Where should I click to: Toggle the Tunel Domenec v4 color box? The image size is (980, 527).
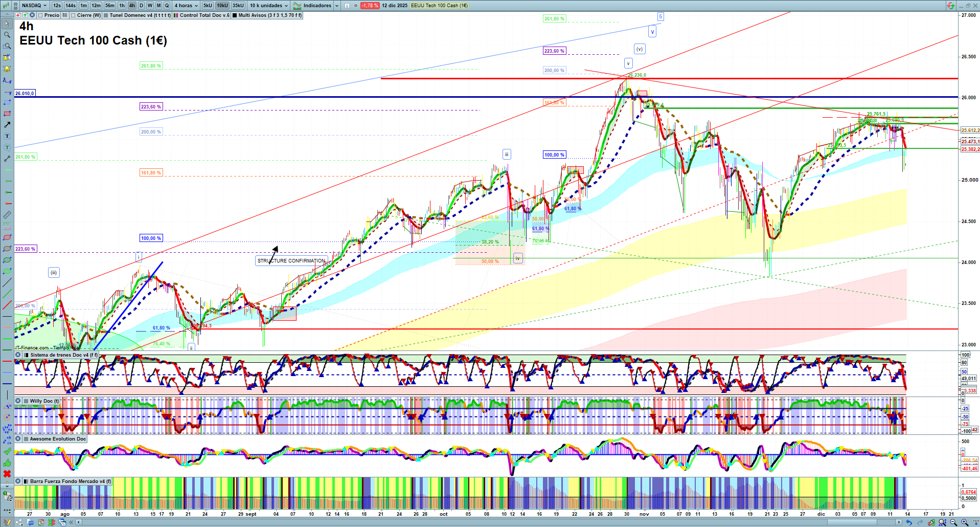tap(106, 15)
